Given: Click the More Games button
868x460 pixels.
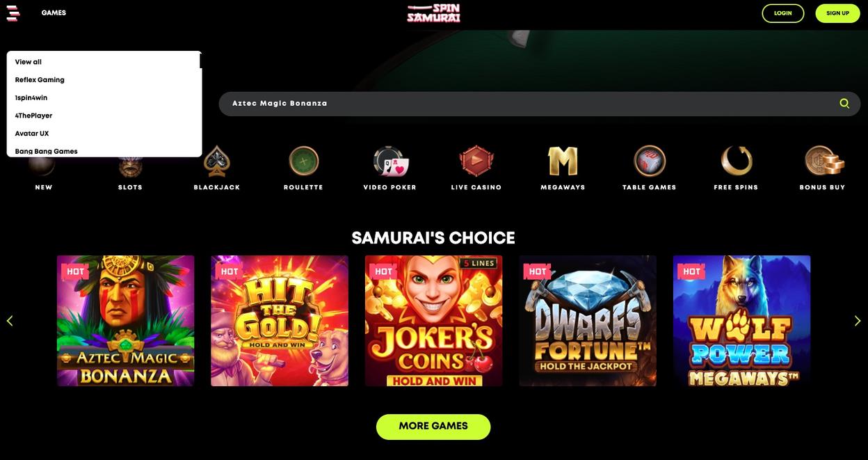Looking at the screenshot, I should pyautogui.click(x=433, y=427).
